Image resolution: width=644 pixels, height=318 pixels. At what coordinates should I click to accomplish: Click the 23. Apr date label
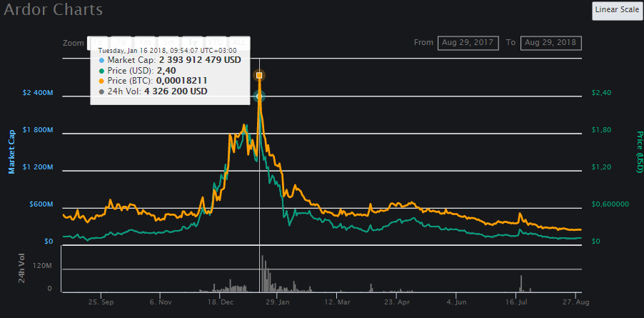coord(397,302)
